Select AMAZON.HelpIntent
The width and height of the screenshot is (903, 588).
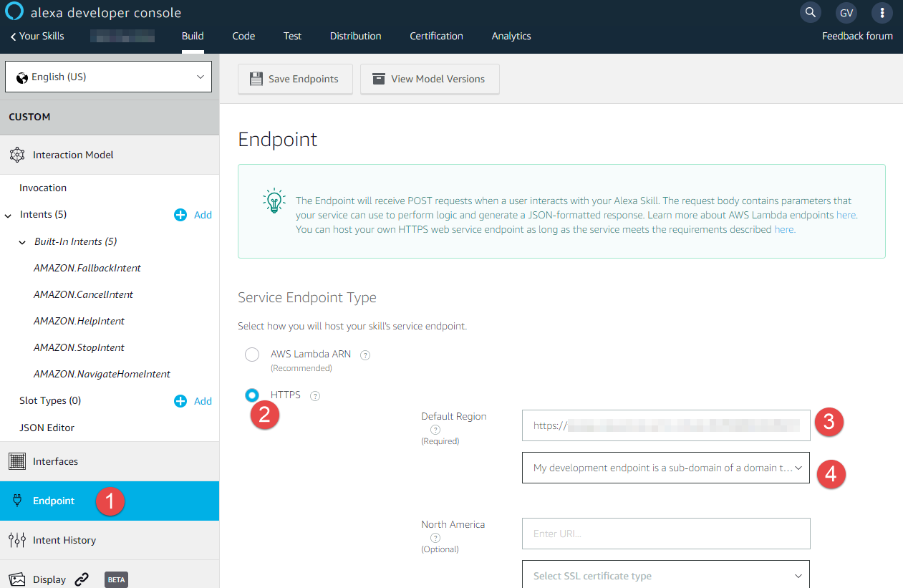coord(79,321)
